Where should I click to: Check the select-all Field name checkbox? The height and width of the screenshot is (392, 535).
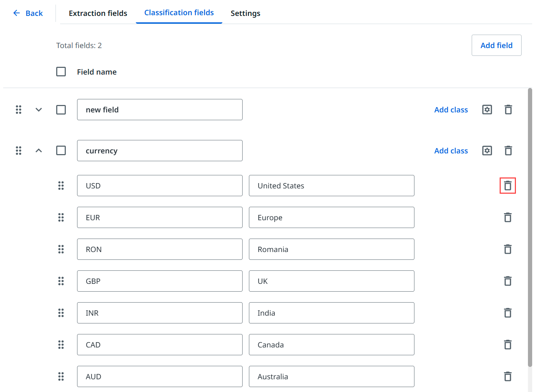coord(61,72)
